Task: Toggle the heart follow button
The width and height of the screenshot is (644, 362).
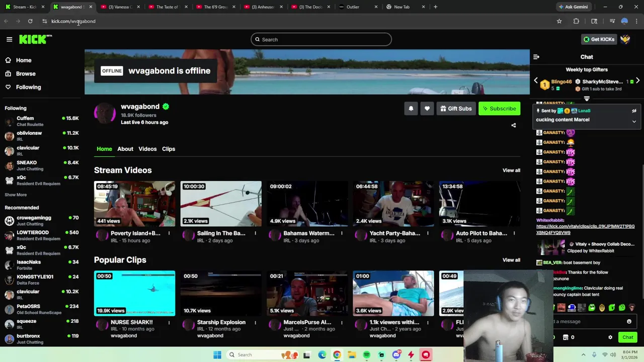Action: [x=427, y=109]
